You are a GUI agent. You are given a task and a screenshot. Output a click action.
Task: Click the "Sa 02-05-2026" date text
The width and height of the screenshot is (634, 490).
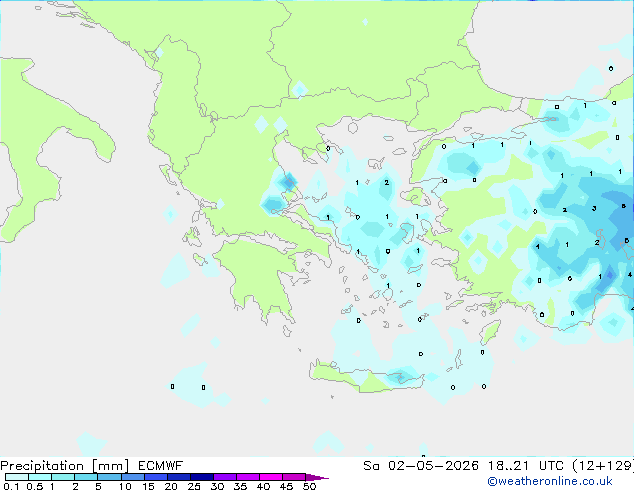[421, 466]
